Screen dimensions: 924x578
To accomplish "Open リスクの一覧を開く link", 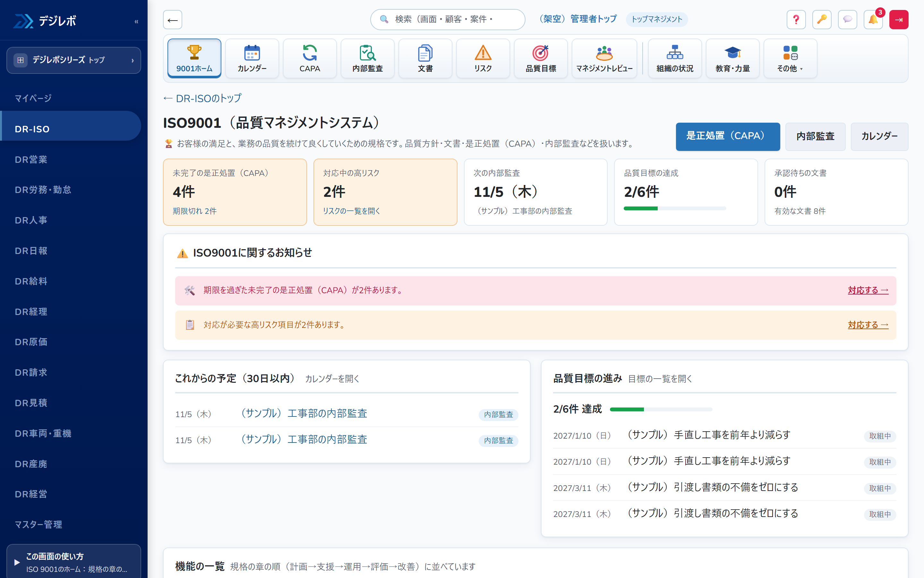I will [351, 211].
